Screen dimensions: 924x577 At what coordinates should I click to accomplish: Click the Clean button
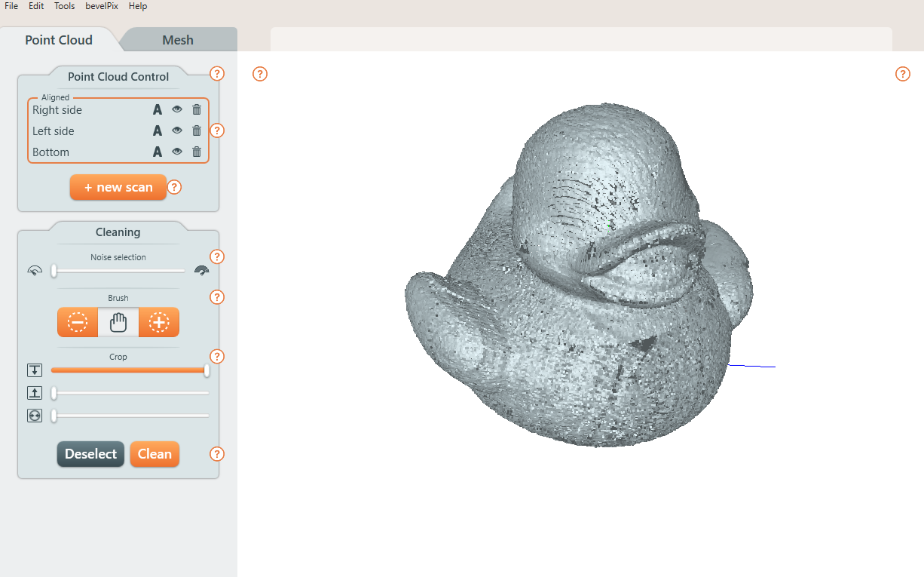pyautogui.click(x=155, y=454)
